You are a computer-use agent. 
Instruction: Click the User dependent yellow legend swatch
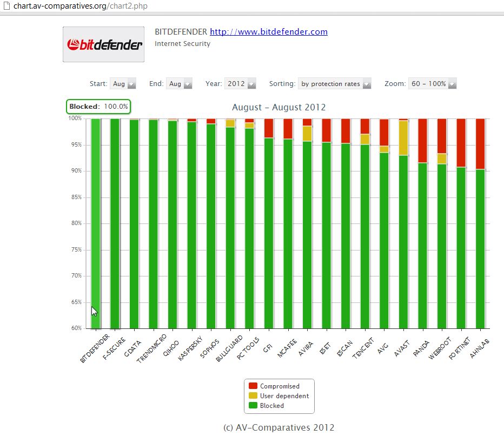click(253, 395)
